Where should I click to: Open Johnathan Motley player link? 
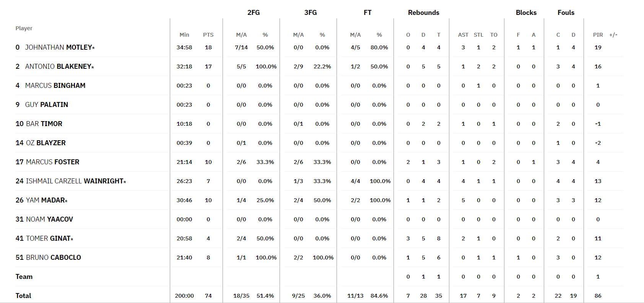click(59, 47)
